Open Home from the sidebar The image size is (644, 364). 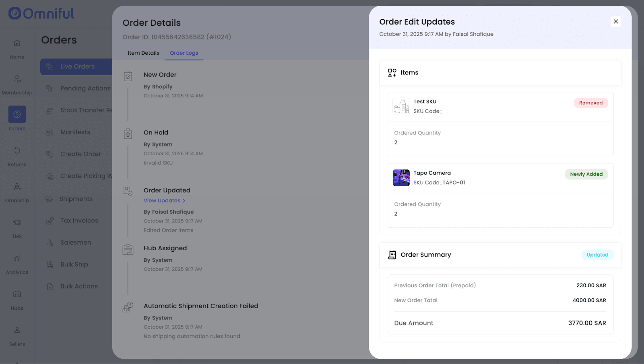tap(17, 43)
